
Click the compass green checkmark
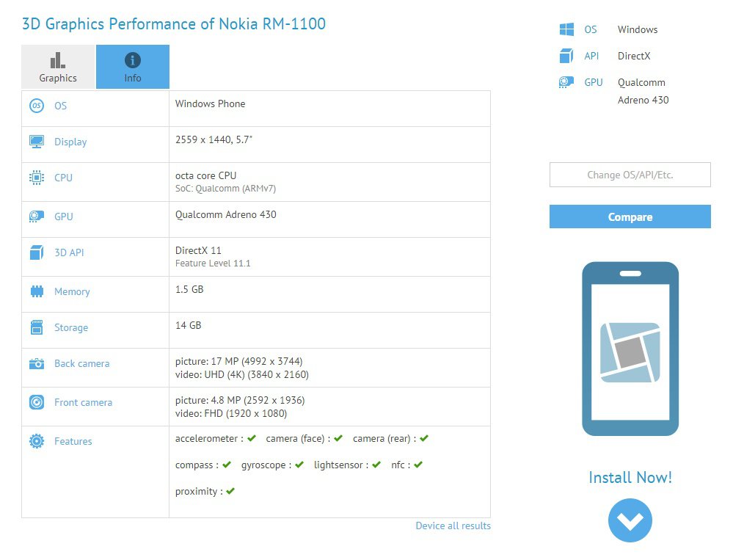pyautogui.click(x=227, y=465)
